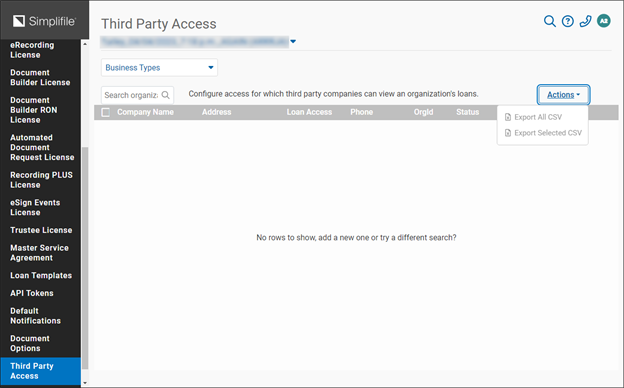Open the Business Types dropdown
The image size is (624, 388).
coord(159,68)
